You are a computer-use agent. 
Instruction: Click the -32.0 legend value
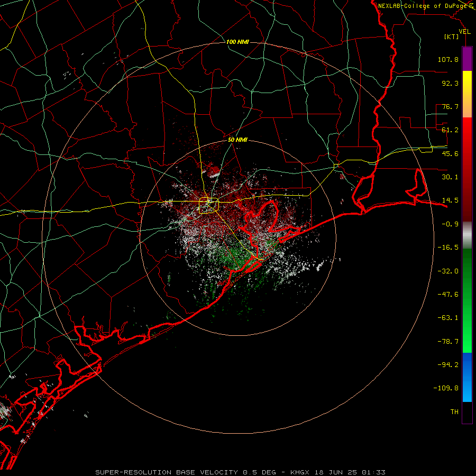[x=448, y=271]
